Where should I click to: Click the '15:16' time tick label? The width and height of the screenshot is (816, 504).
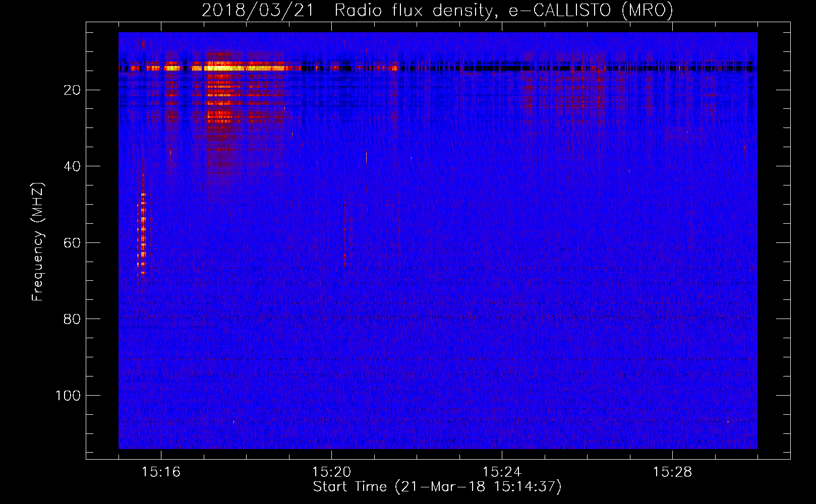[x=161, y=472]
